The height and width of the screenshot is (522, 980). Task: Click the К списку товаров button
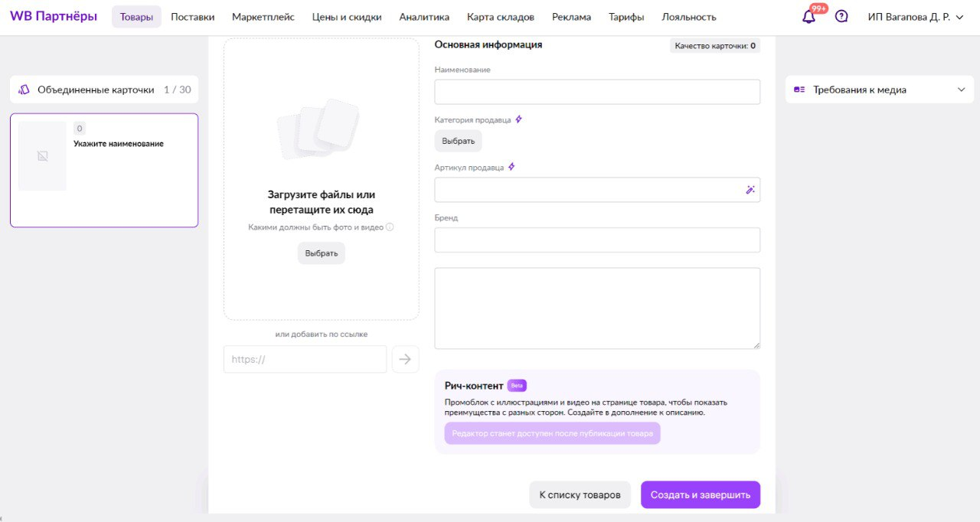[580, 494]
